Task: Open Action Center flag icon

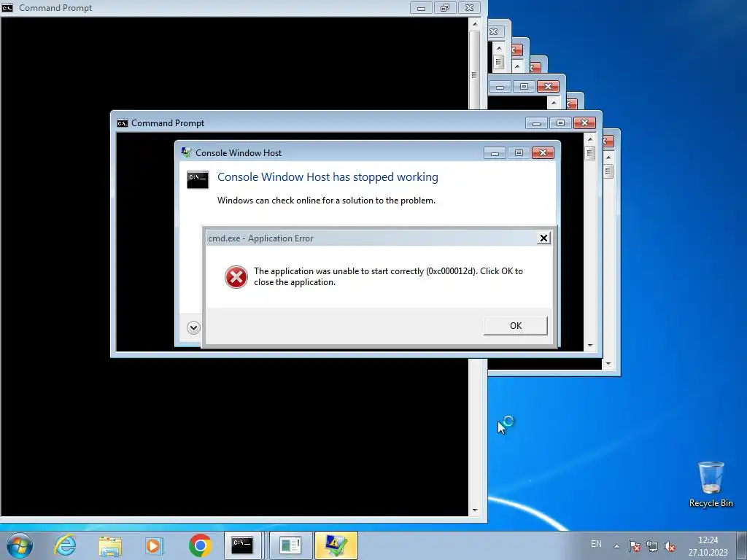Action: click(x=634, y=546)
